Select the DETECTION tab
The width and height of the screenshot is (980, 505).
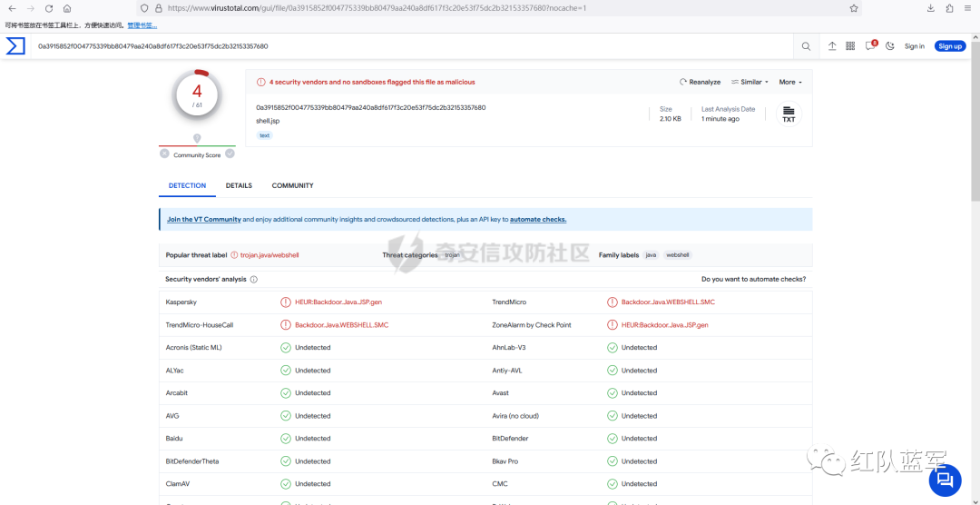188,186
